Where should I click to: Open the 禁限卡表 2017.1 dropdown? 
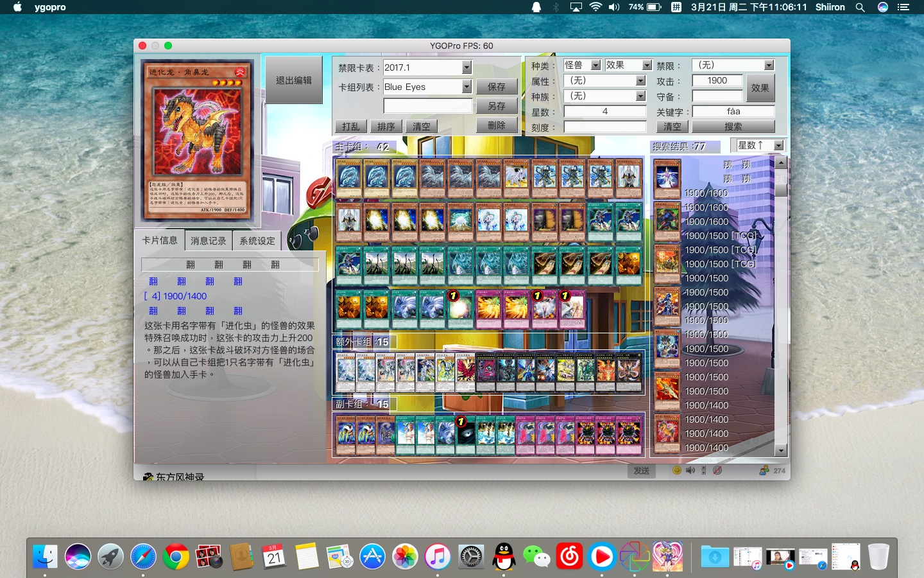coord(466,67)
